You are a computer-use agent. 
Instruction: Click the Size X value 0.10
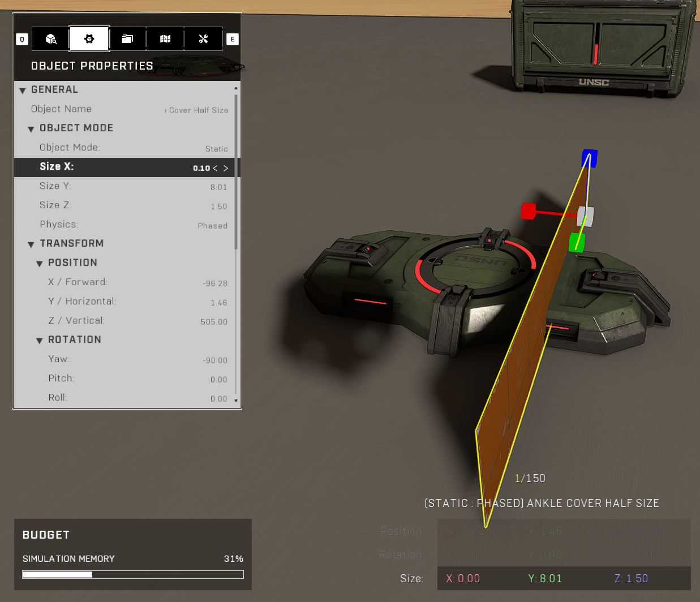point(201,168)
